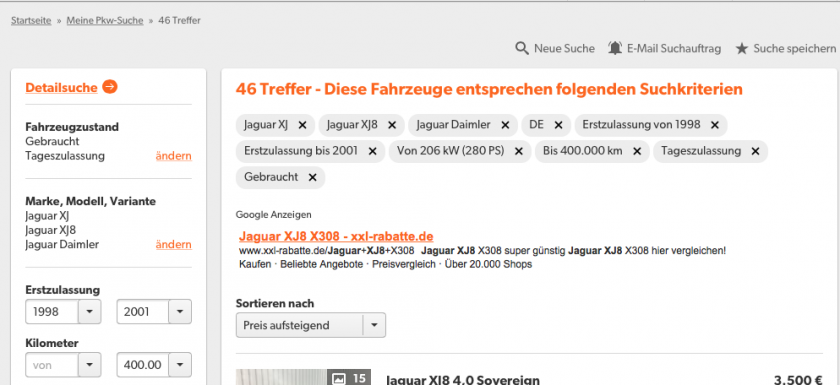Viewport: 840px width, 385px height.
Task: Remove the DE country filter
Action: 558,125
